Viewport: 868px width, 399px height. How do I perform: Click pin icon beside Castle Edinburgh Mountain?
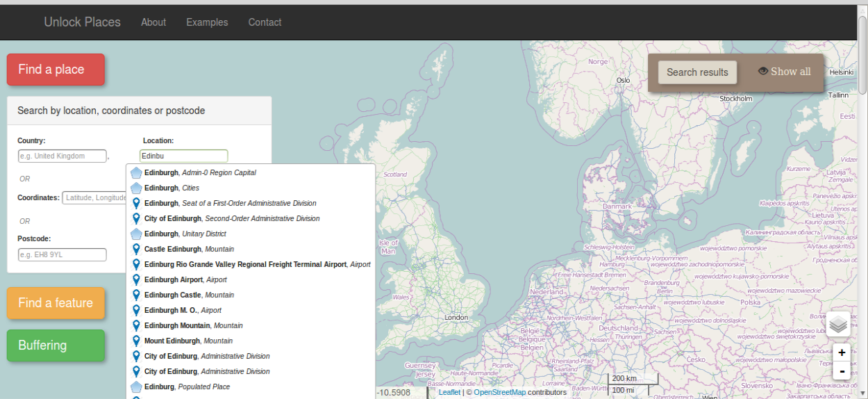136,249
